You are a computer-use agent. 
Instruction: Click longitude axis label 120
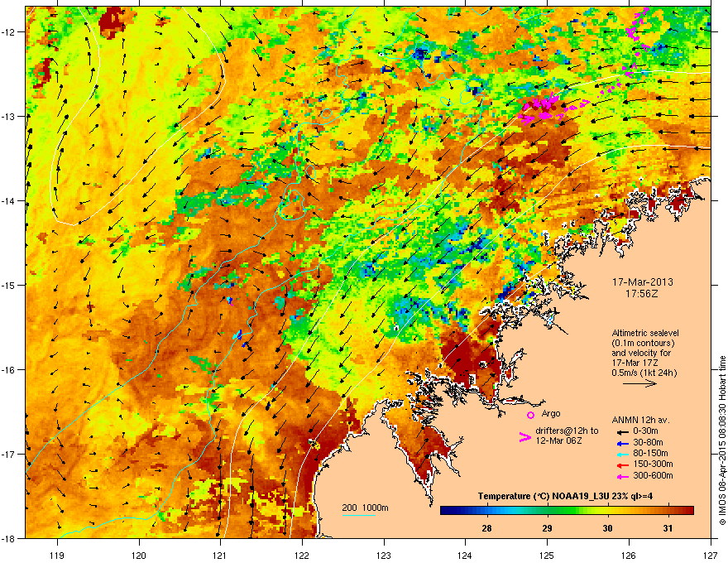(x=139, y=555)
